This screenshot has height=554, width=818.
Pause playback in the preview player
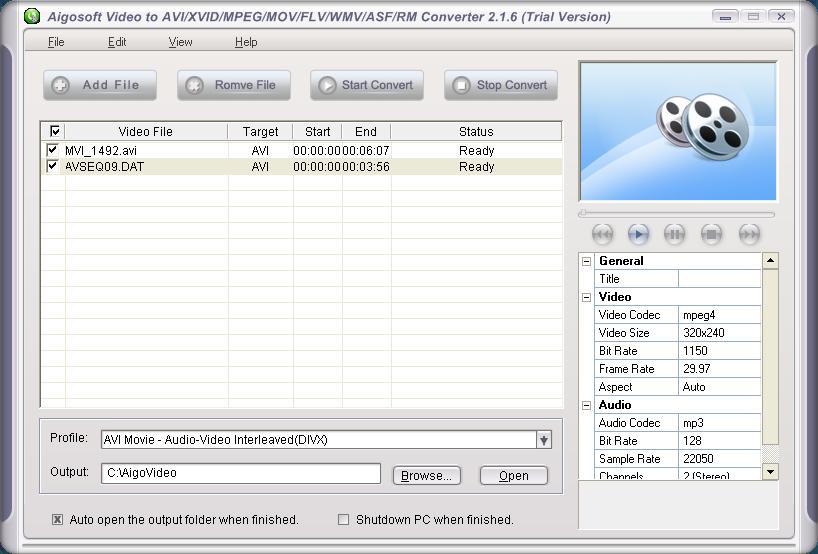(x=675, y=234)
